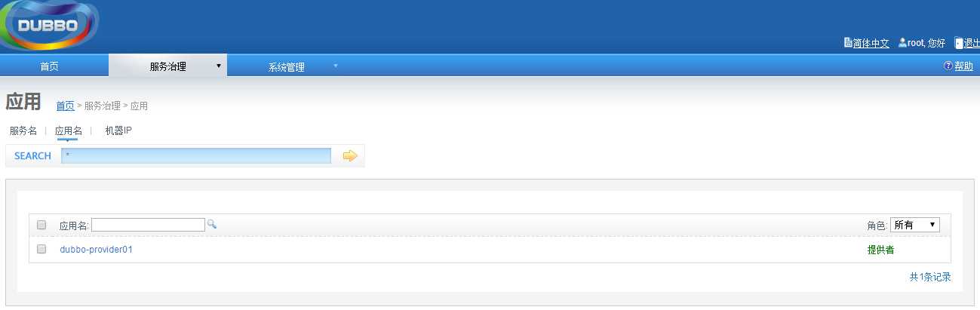Go to the 首页 navigation tab
The width and height of the screenshot is (980, 310).
[49, 66]
